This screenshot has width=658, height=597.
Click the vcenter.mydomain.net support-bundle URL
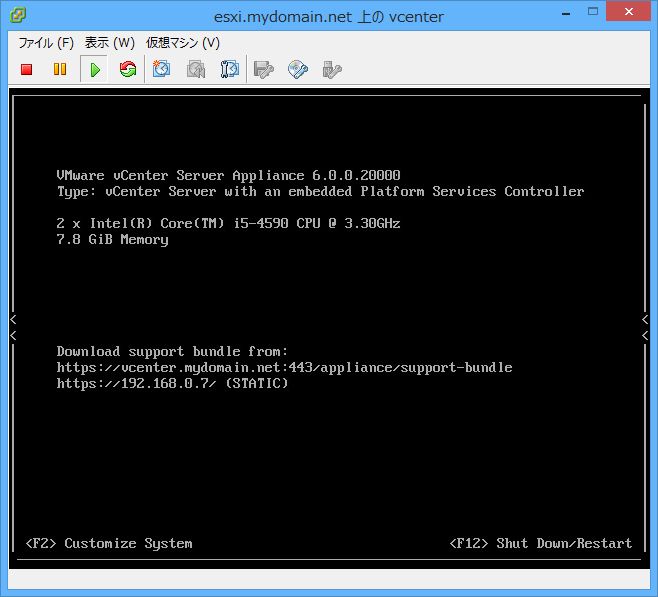[285, 368]
